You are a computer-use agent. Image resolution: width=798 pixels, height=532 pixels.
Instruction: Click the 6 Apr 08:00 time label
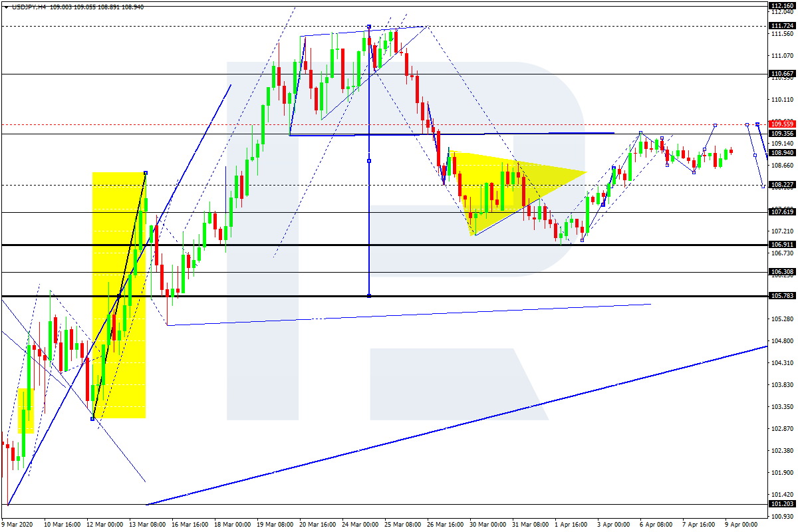[x=658, y=525]
